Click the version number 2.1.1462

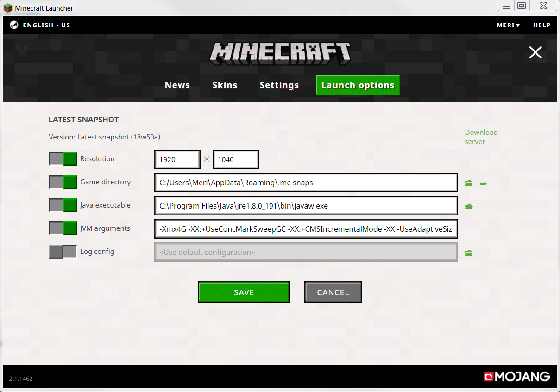21,379
